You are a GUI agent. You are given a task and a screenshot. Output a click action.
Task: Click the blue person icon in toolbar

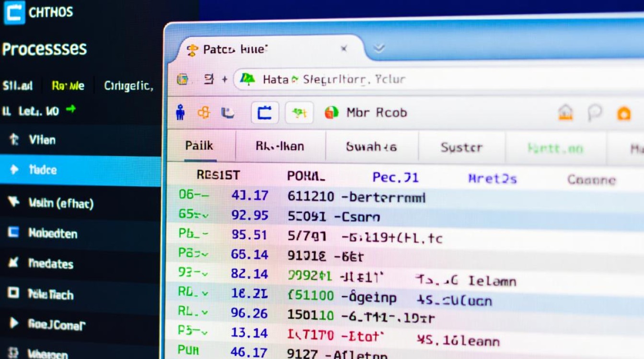click(180, 112)
